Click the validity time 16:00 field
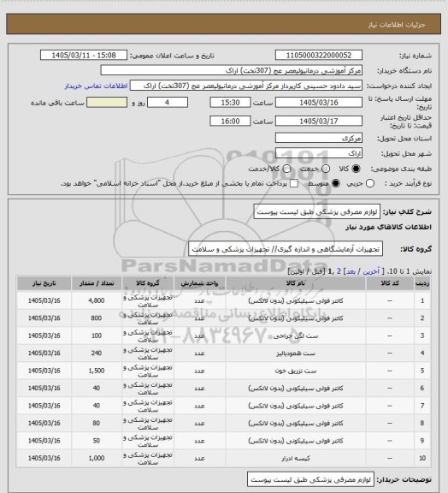This screenshot has width=448, height=493. [x=230, y=121]
